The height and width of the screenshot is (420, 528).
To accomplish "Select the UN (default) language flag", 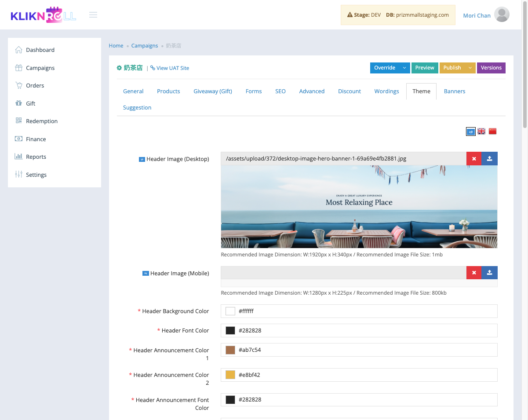I will [471, 131].
